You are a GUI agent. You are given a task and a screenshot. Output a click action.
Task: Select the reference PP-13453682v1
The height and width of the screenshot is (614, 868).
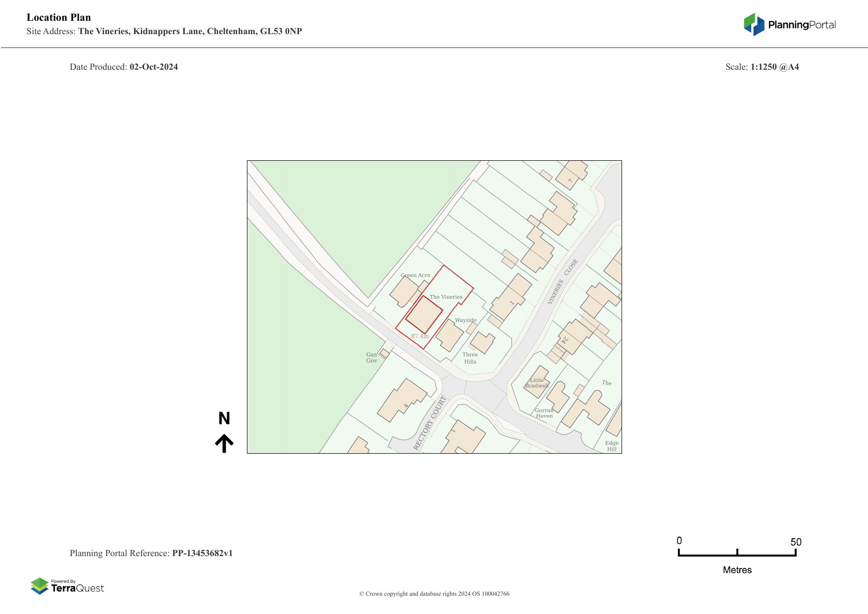(202, 553)
